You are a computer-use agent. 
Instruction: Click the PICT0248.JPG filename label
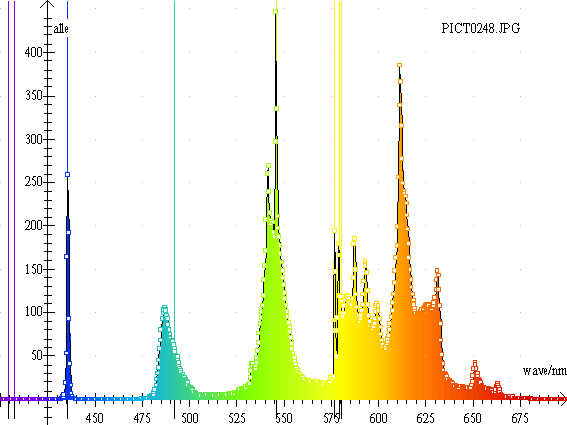(481, 28)
